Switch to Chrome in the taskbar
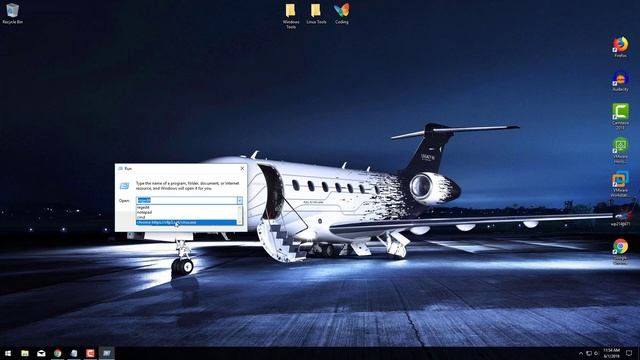 [58, 353]
